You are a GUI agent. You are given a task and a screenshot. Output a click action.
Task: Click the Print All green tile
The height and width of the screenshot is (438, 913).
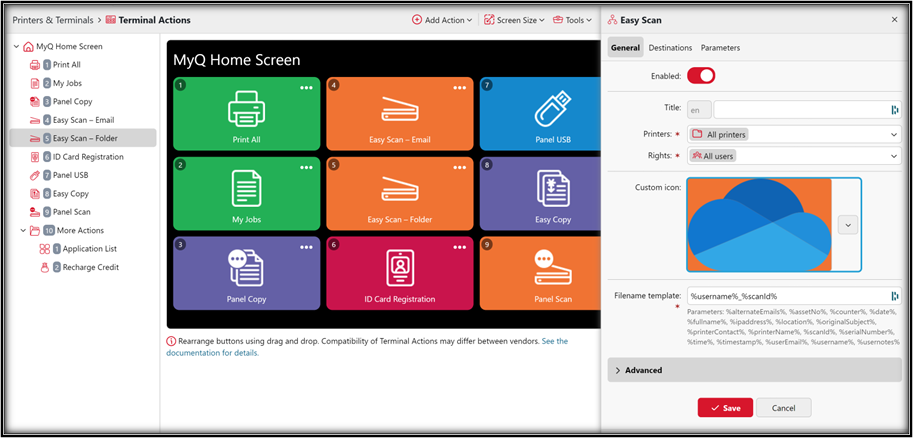click(247, 114)
